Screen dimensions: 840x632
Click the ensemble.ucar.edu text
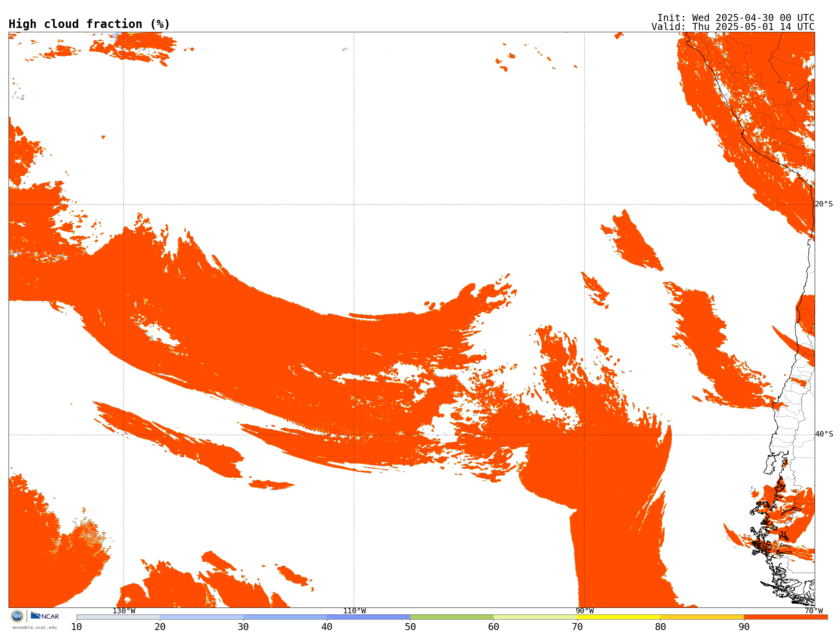tap(35, 627)
